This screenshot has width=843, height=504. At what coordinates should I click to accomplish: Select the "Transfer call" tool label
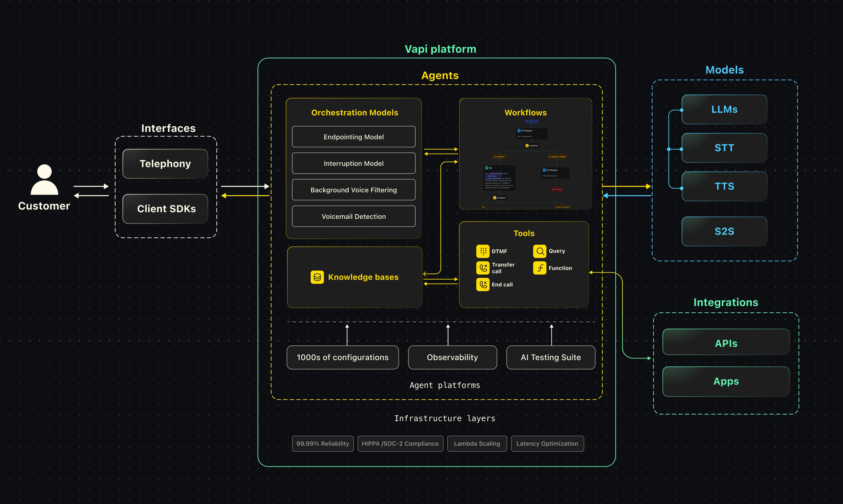503,268
